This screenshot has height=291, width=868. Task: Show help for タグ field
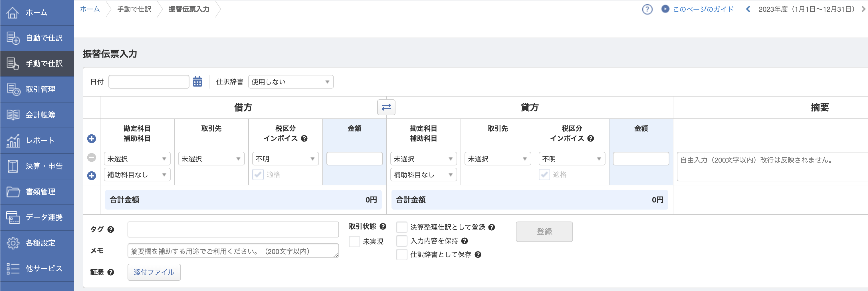point(111,229)
